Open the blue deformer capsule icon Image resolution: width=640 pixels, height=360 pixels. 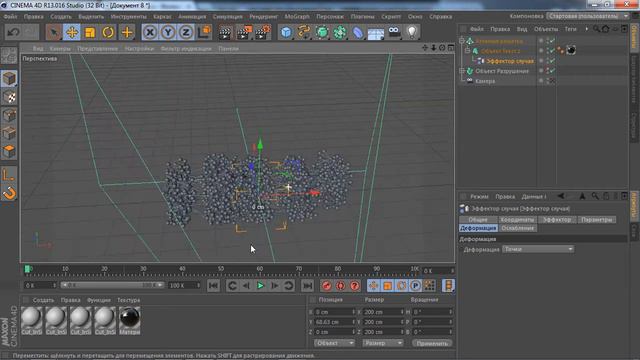pyautogui.click(x=358, y=32)
